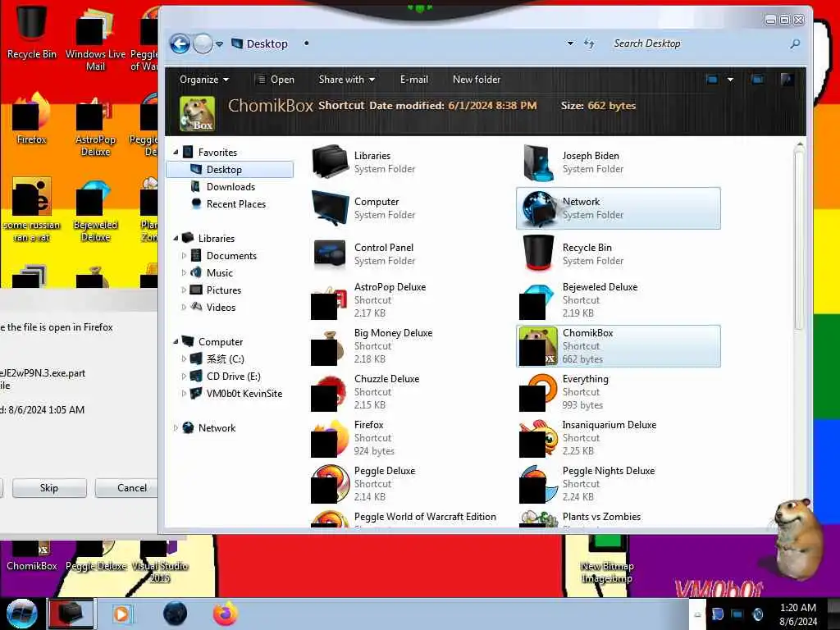
Task: Open the Organize menu
Action: [204, 80]
